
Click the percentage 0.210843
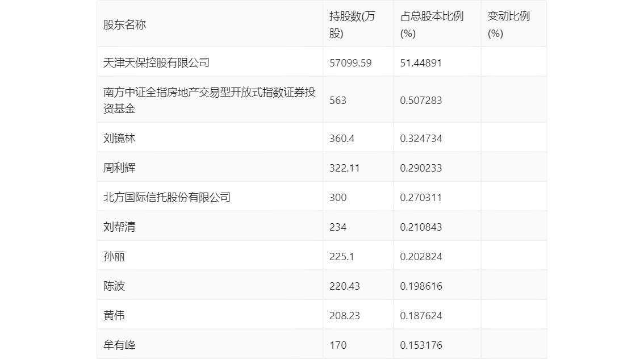pyautogui.click(x=421, y=227)
